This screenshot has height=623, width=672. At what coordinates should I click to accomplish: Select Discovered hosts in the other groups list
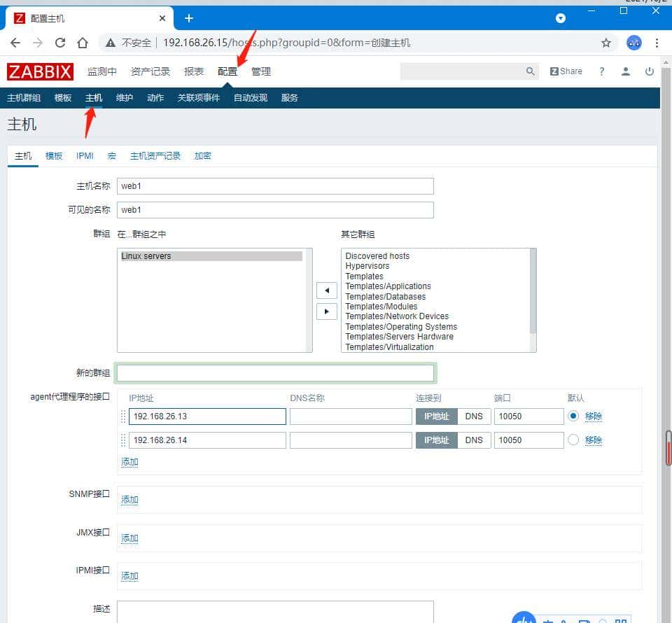click(376, 255)
